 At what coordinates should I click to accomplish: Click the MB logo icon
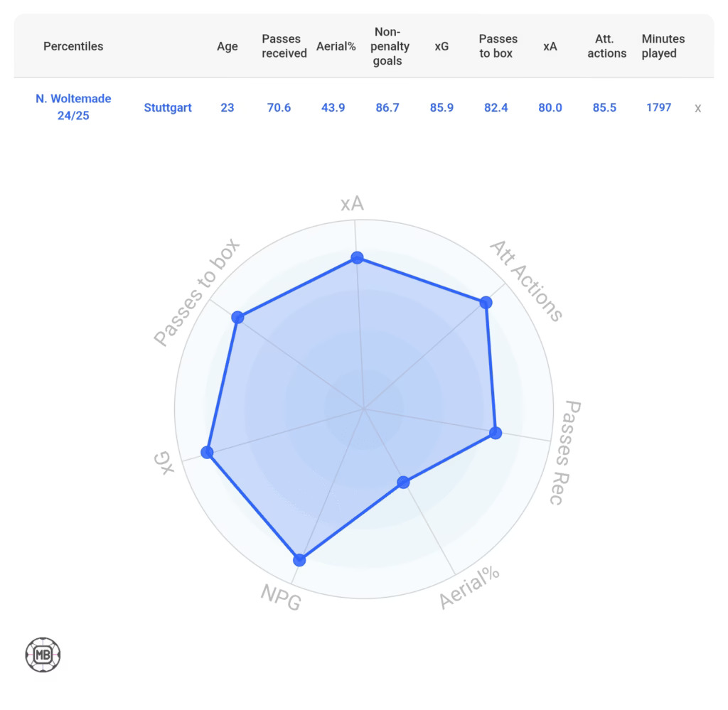43,655
